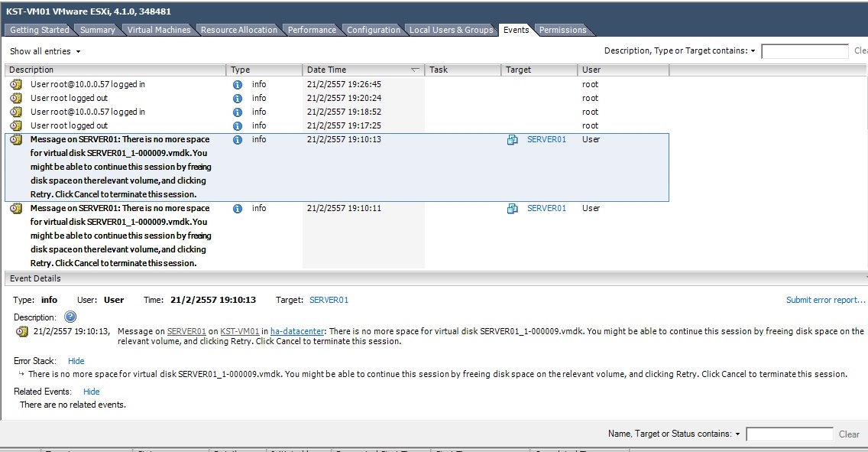This screenshot has width=868, height=452.
Task: Select the no more space message at 19:10:11
Action: [x=121, y=236]
